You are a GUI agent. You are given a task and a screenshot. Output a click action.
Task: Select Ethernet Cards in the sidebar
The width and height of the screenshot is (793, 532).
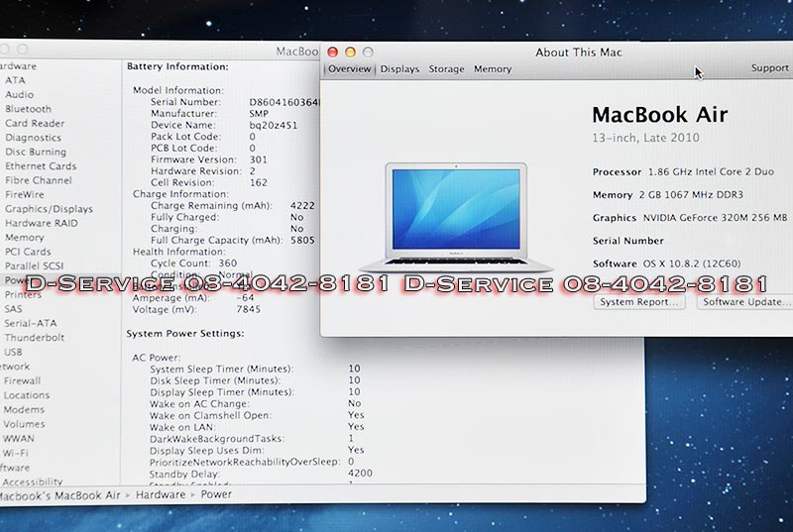pyautogui.click(x=41, y=165)
